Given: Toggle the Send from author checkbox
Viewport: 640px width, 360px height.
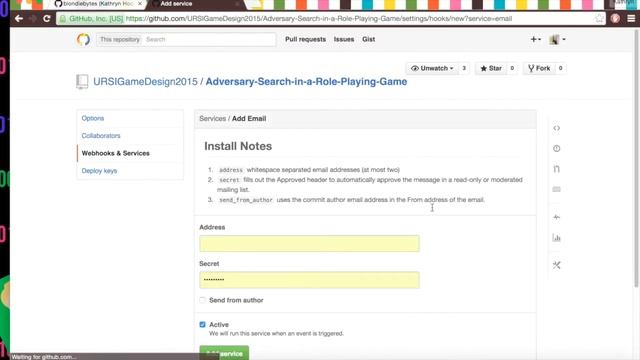Looking at the screenshot, I should [x=202, y=300].
